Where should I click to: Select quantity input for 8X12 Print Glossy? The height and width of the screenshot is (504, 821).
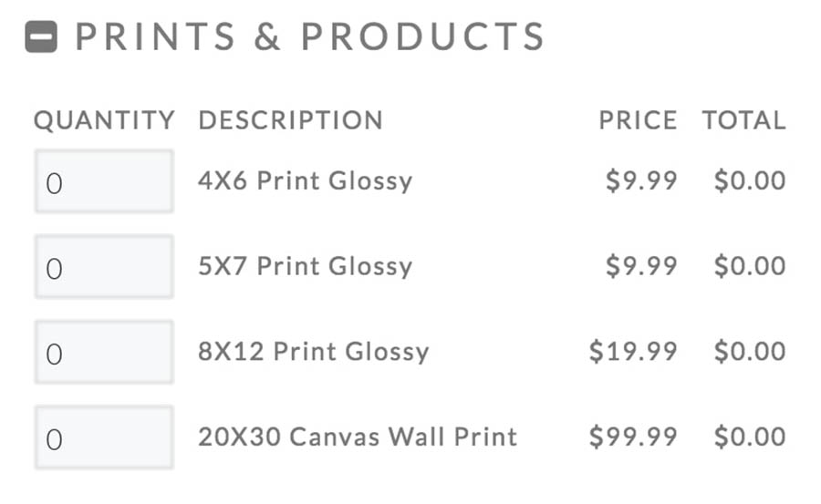[104, 352]
